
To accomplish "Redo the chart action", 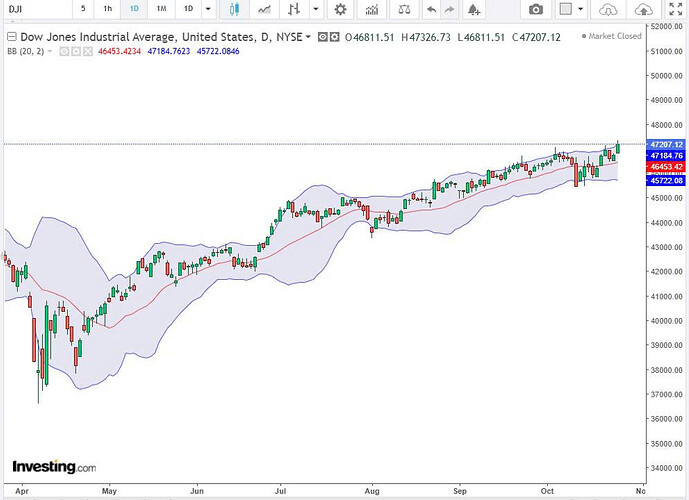I will tap(450, 9).
